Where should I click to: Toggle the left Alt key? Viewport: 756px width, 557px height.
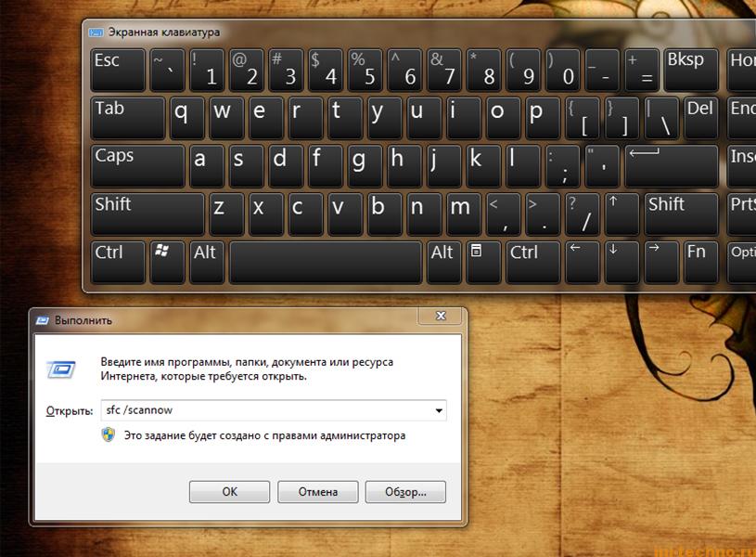(207, 262)
